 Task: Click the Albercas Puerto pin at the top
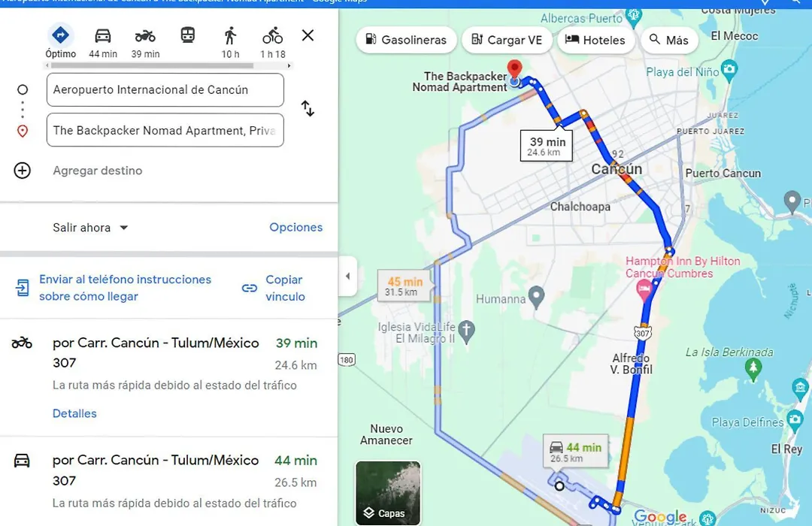(x=633, y=17)
